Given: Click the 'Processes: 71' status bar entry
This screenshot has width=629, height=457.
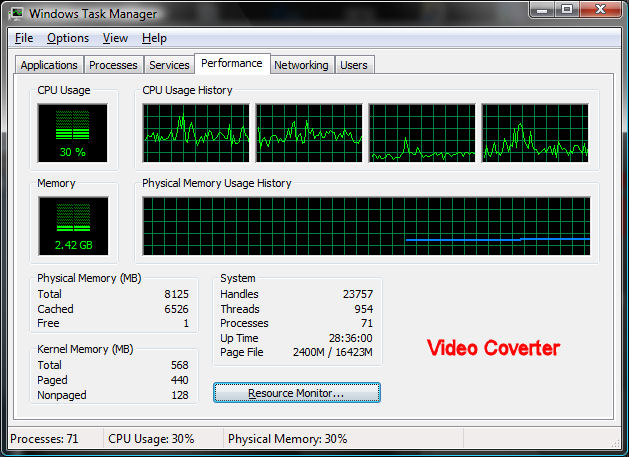Looking at the screenshot, I should click(44, 439).
